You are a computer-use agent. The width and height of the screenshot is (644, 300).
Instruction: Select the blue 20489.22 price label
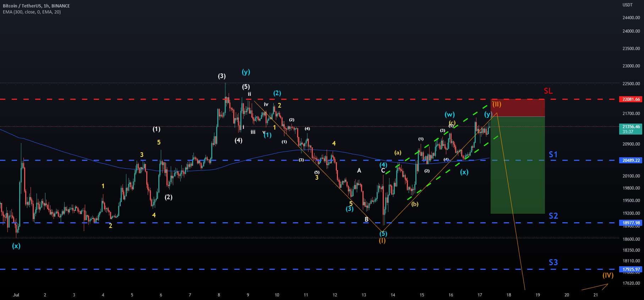tap(631, 160)
